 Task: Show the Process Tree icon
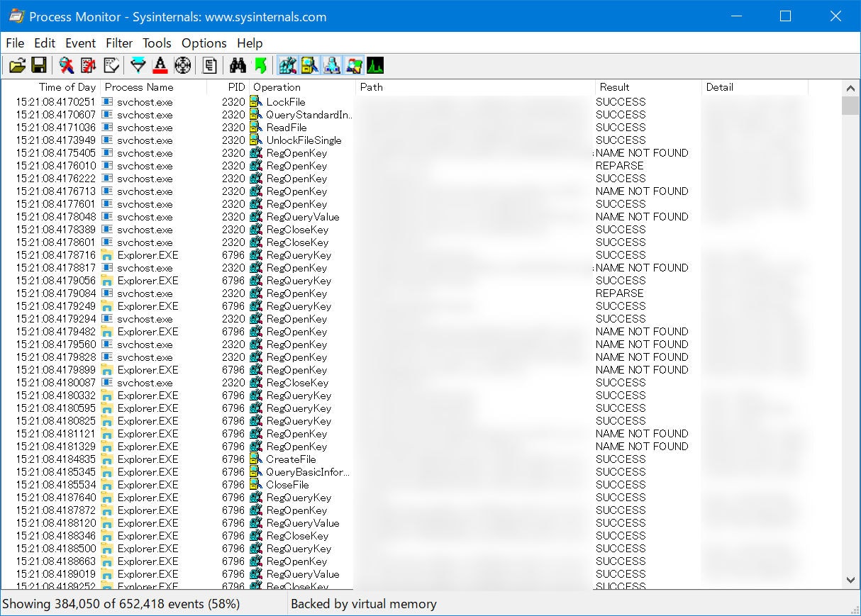coord(210,66)
